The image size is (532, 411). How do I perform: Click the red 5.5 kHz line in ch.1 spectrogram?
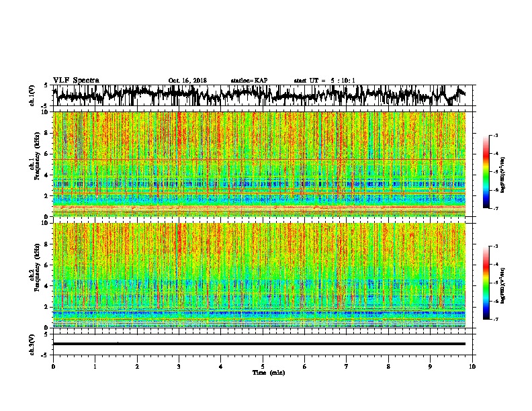tap(259, 159)
